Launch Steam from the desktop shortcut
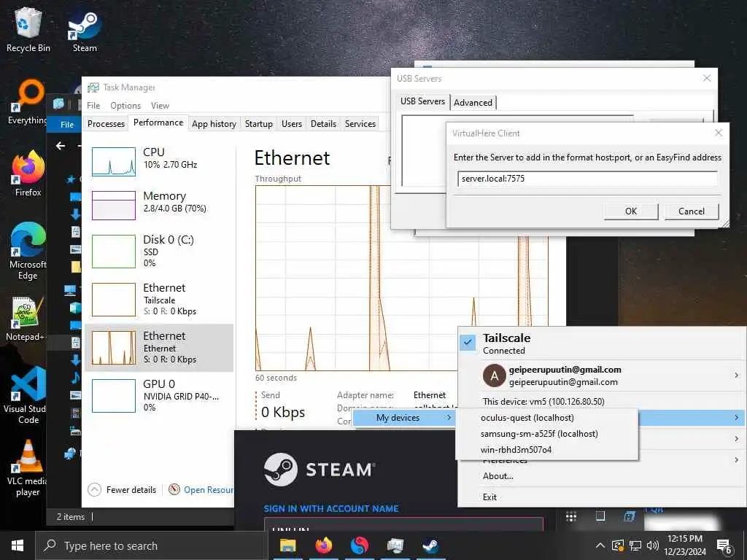 tap(85, 29)
